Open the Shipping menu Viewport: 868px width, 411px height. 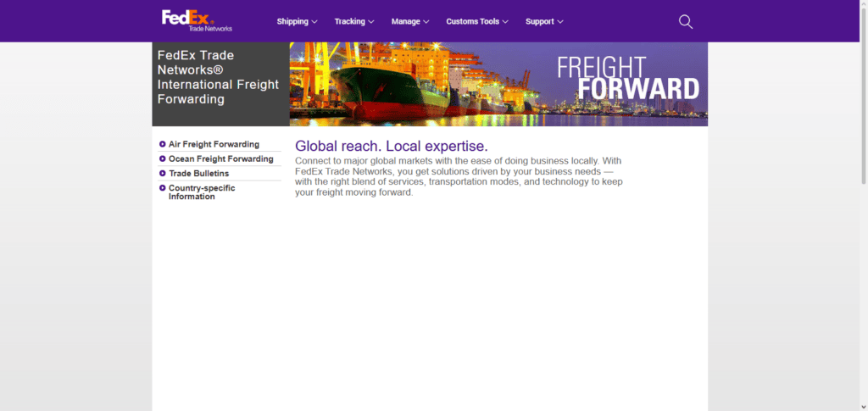point(298,21)
